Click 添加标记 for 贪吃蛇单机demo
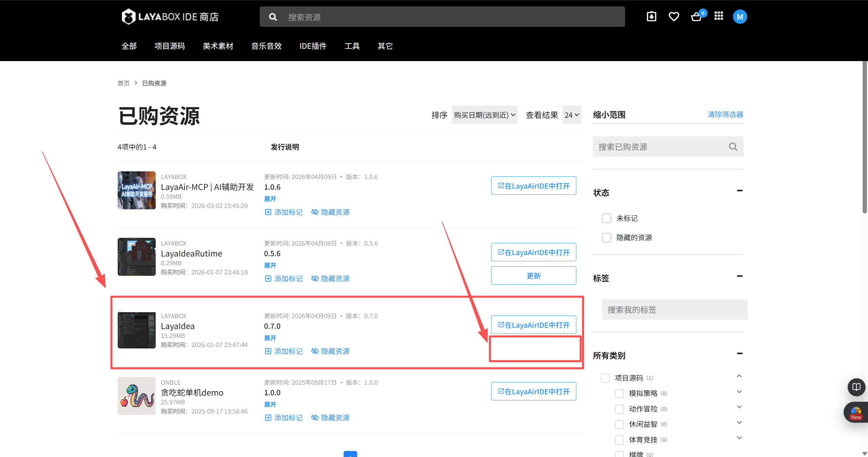 pos(284,418)
